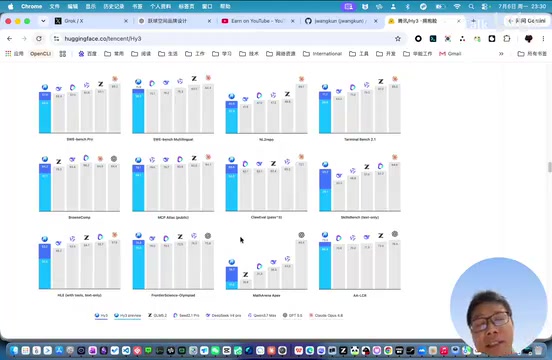
Task: Toggle the Hy3 preview legend entry
Action: coord(127,315)
